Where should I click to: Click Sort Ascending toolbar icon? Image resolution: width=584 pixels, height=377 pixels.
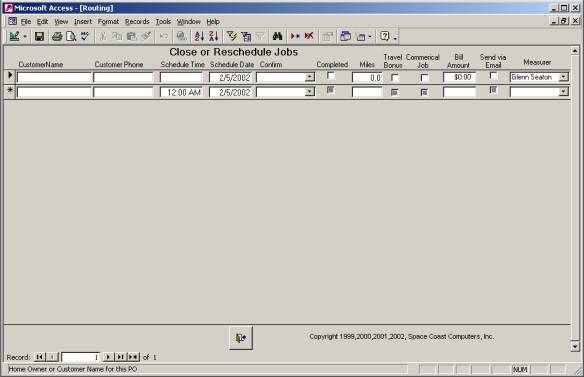pyautogui.click(x=199, y=36)
